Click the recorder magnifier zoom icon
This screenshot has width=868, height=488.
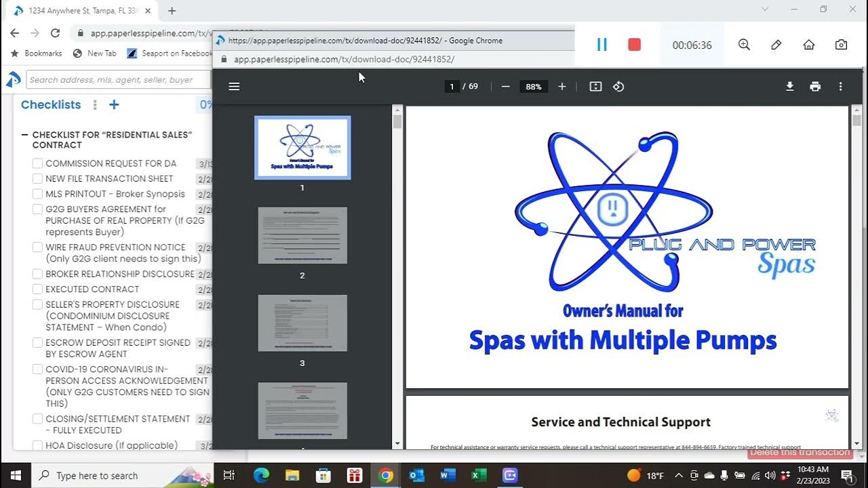point(744,45)
